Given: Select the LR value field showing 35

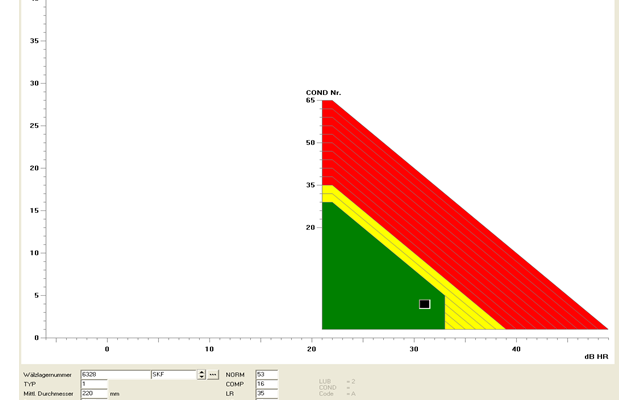Looking at the screenshot, I should (x=266, y=394).
